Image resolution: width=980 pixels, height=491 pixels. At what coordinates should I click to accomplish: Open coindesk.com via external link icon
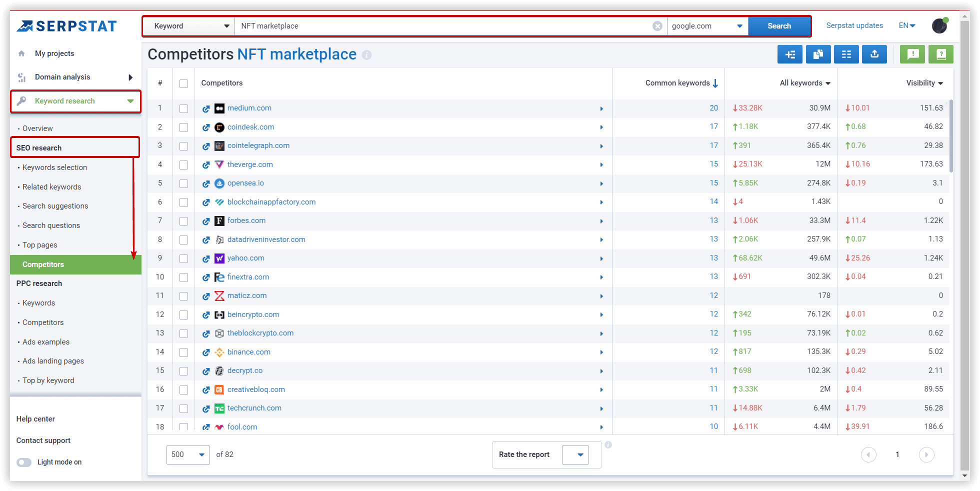pos(206,127)
